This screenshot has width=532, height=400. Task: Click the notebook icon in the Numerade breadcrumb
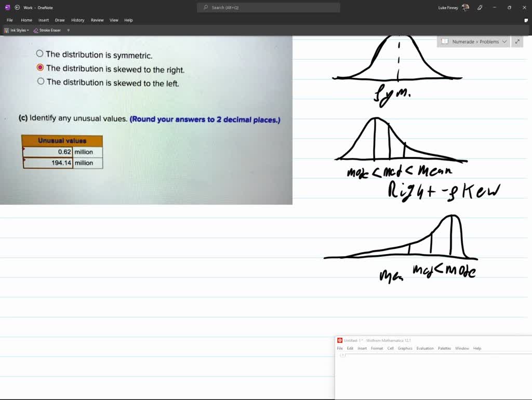[x=445, y=41]
